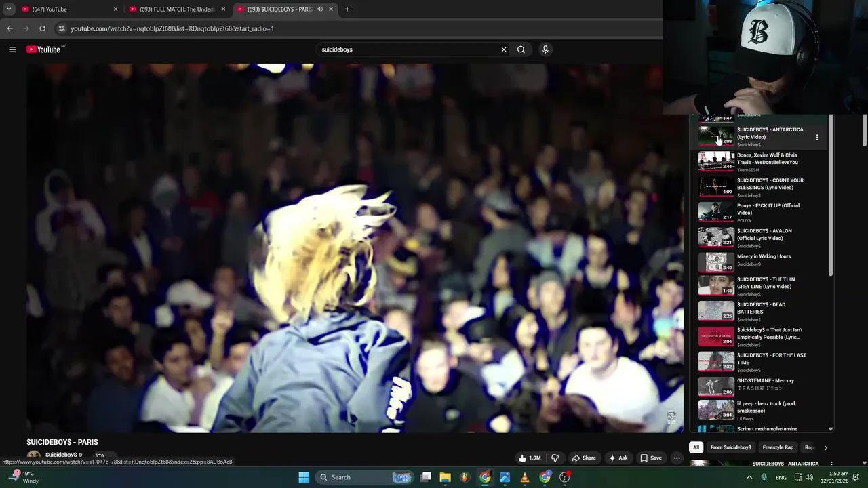Select the From $uicideboy$ chip
The height and width of the screenshot is (488, 868).
[x=731, y=447]
